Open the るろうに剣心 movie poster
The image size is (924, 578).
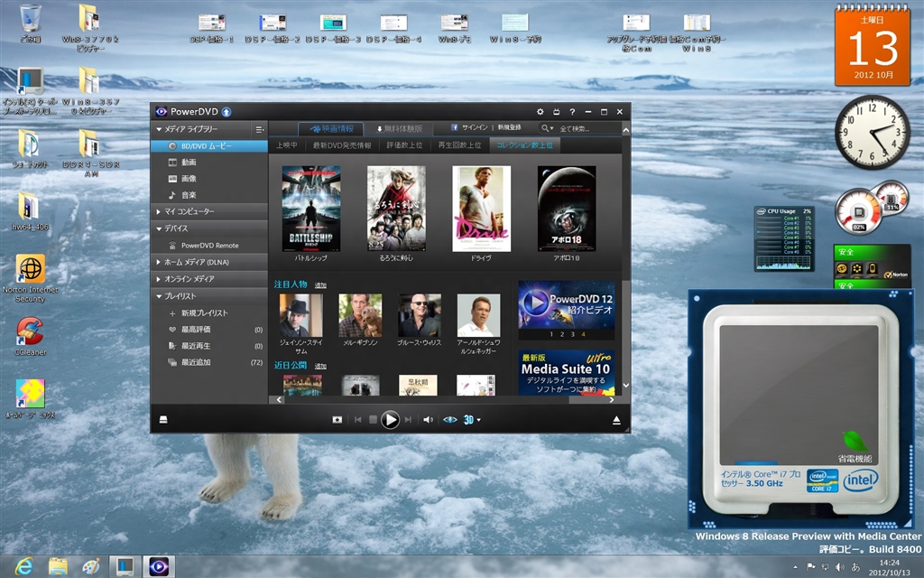tap(396, 209)
